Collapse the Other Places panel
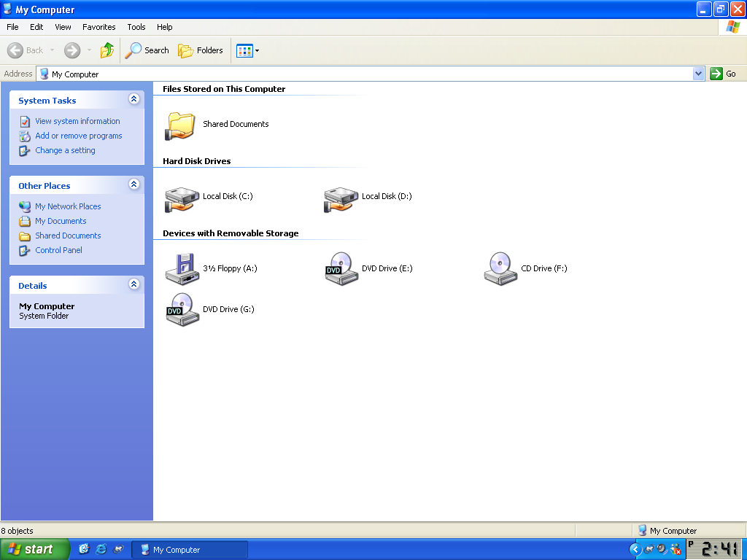Viewport: 747px width, 560px height. [133, 184]
